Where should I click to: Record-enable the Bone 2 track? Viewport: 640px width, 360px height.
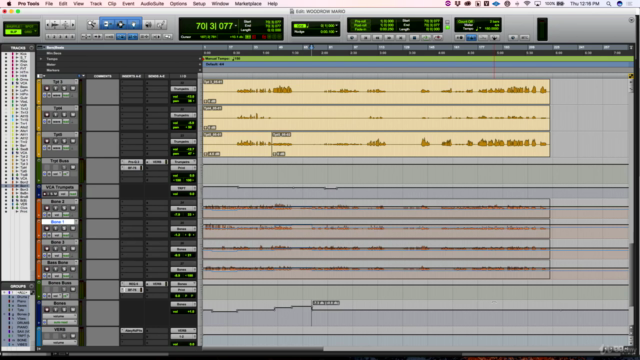pos(47,208)
